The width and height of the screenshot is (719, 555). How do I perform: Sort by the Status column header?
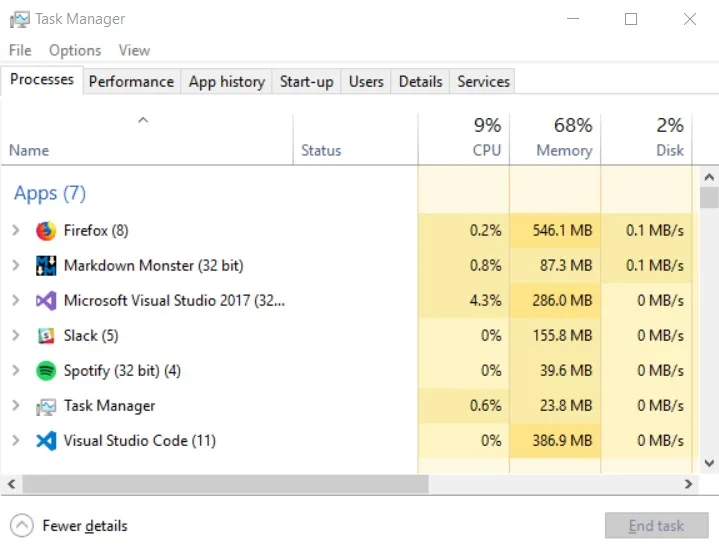(x=355, y=139)
